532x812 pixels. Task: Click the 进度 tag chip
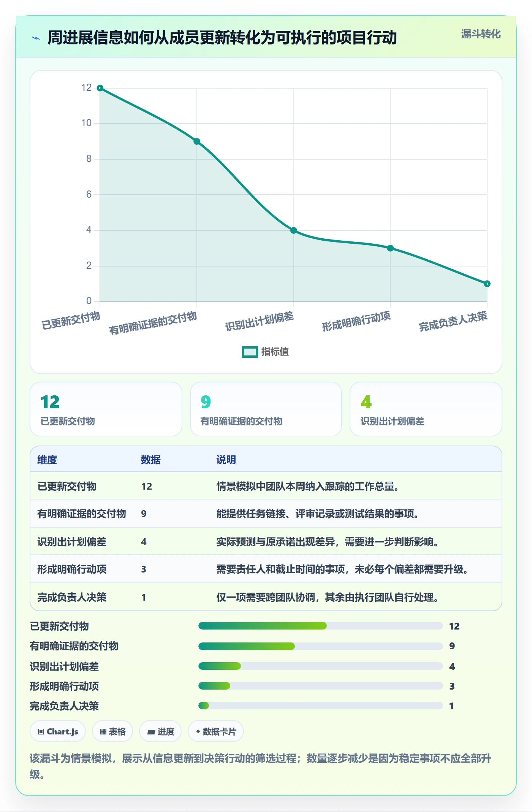point(160,731)
